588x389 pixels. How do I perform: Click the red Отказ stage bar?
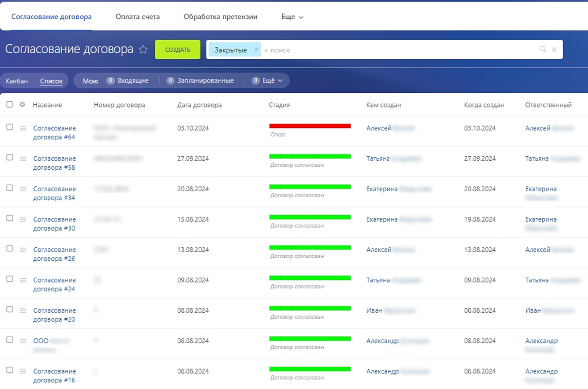pos(310,126)
